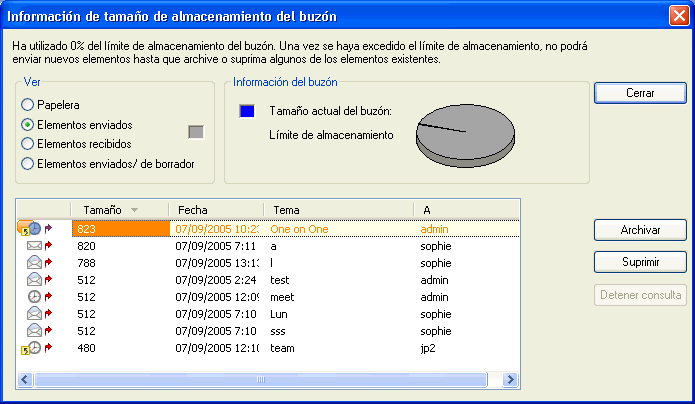The width and height of the screenshot is (695, 404).
Task: Click recipient 'admin' in the meet row
Action: (434, 297)
